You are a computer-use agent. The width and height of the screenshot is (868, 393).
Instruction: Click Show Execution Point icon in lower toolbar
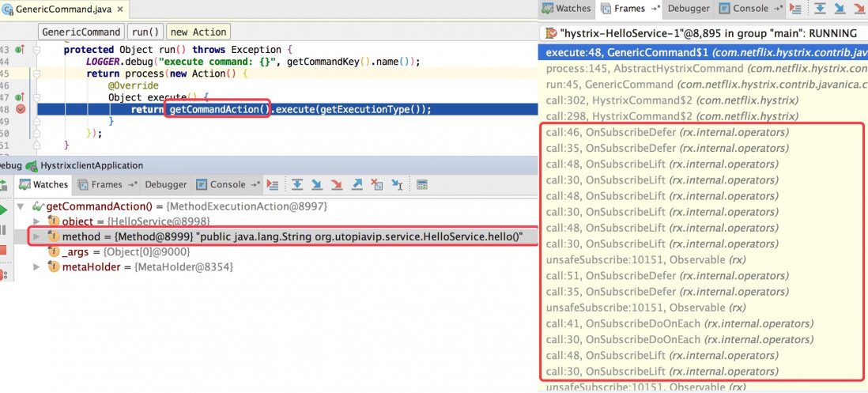273,184
